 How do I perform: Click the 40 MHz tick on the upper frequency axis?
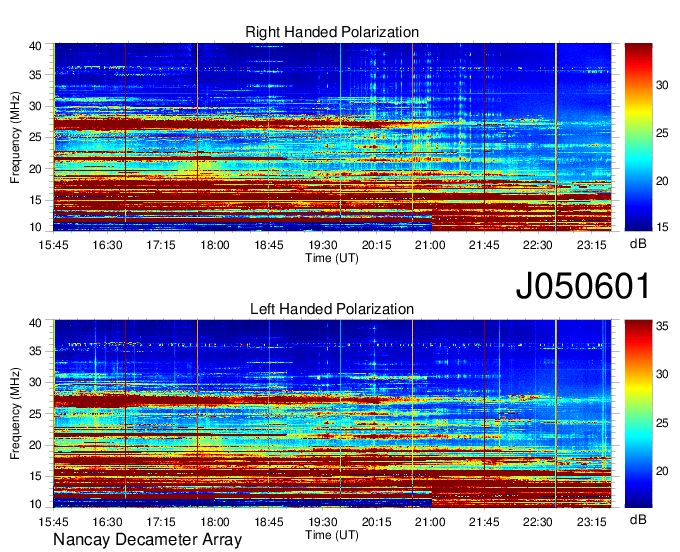(35, 46)
